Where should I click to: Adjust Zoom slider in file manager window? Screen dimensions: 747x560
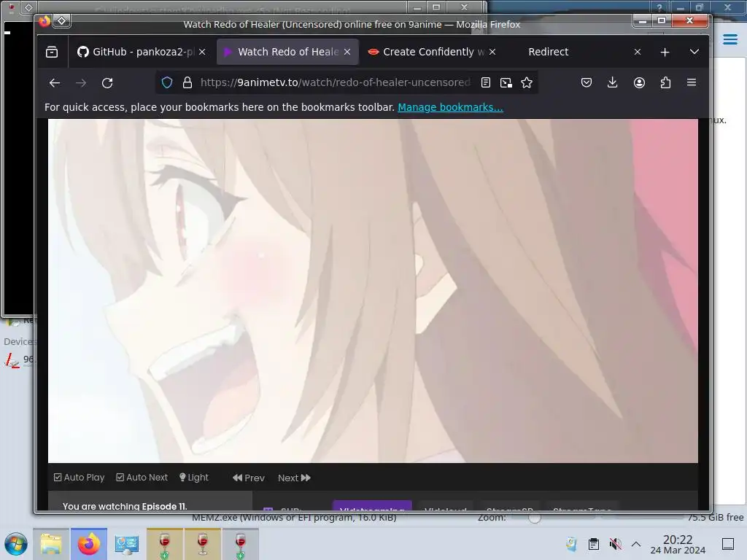click(x=535, y=518)
